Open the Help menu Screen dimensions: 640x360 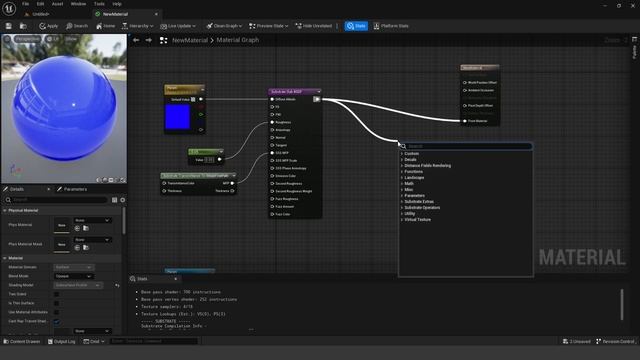point(117,4)
